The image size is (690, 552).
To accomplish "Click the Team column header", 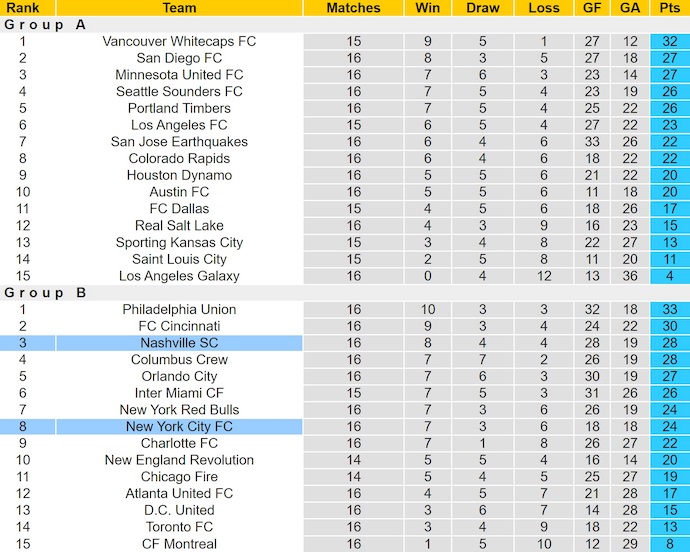I will tap(179, 8).
